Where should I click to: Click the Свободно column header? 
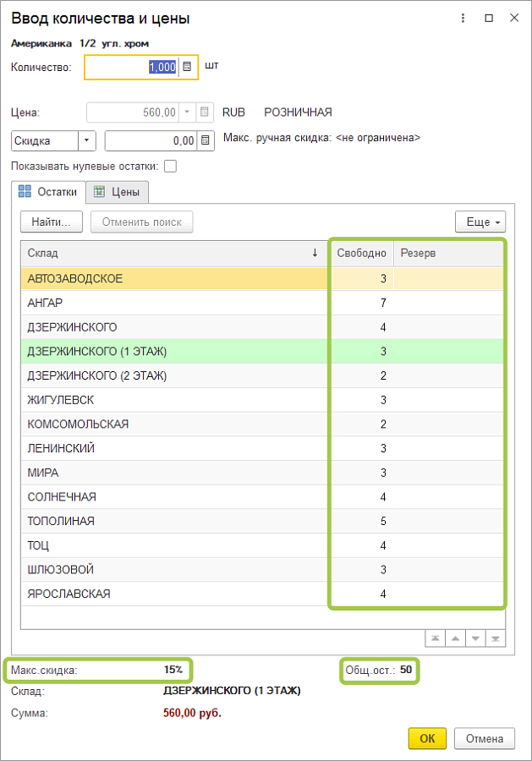[361, 253]
